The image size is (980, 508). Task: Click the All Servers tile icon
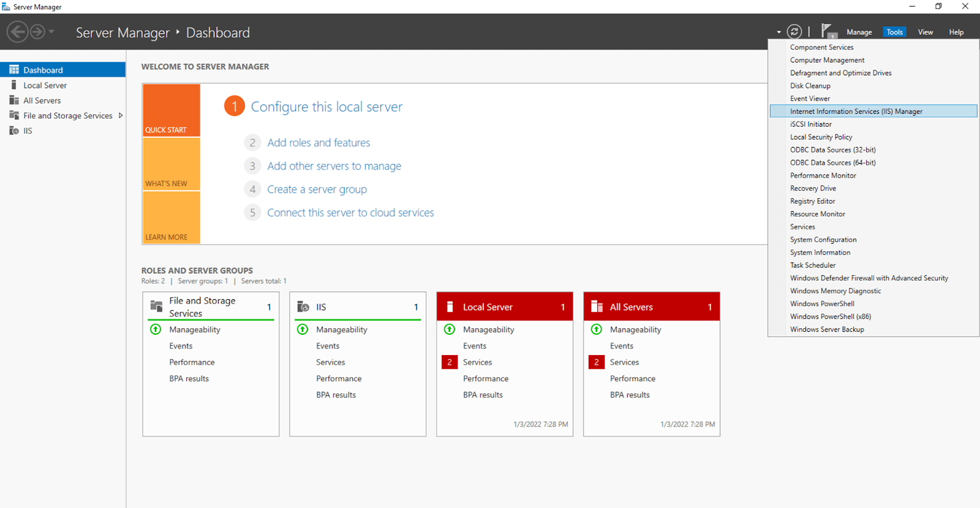pyautogui.click(x=597, y=307)
